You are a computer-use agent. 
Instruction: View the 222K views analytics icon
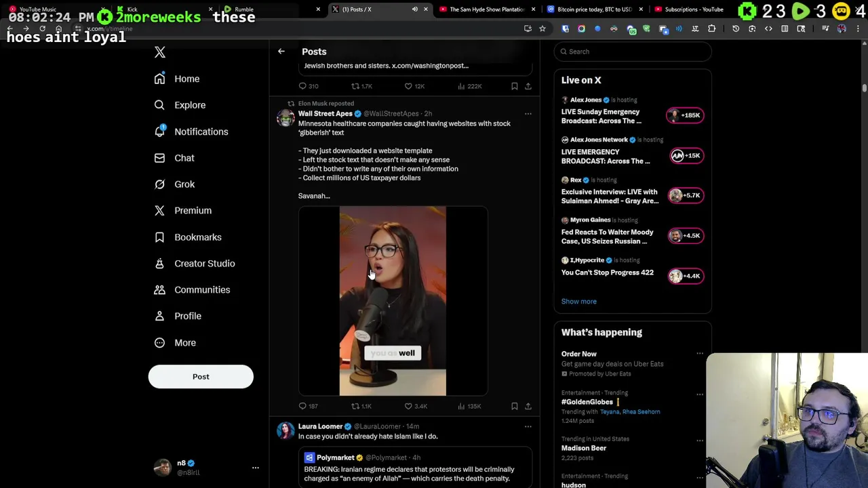(461, 86)
